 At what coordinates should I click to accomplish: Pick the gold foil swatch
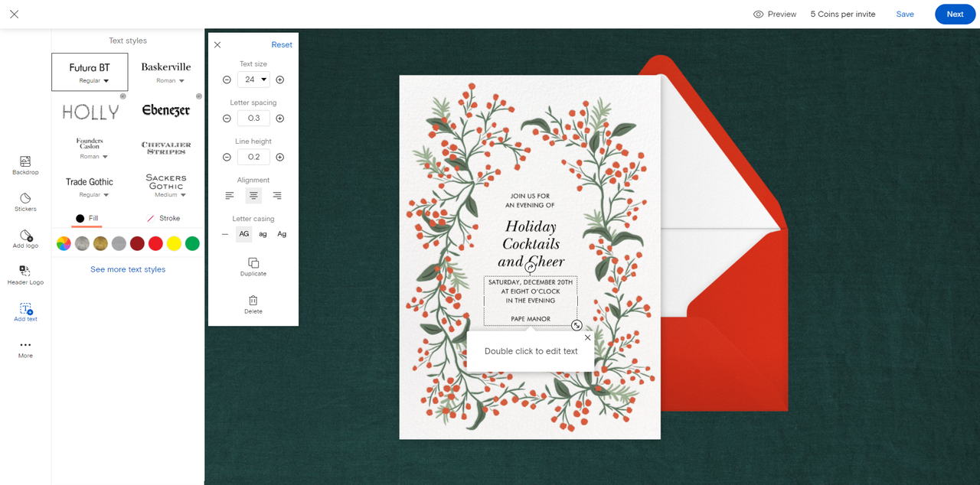tap(100, 244)
